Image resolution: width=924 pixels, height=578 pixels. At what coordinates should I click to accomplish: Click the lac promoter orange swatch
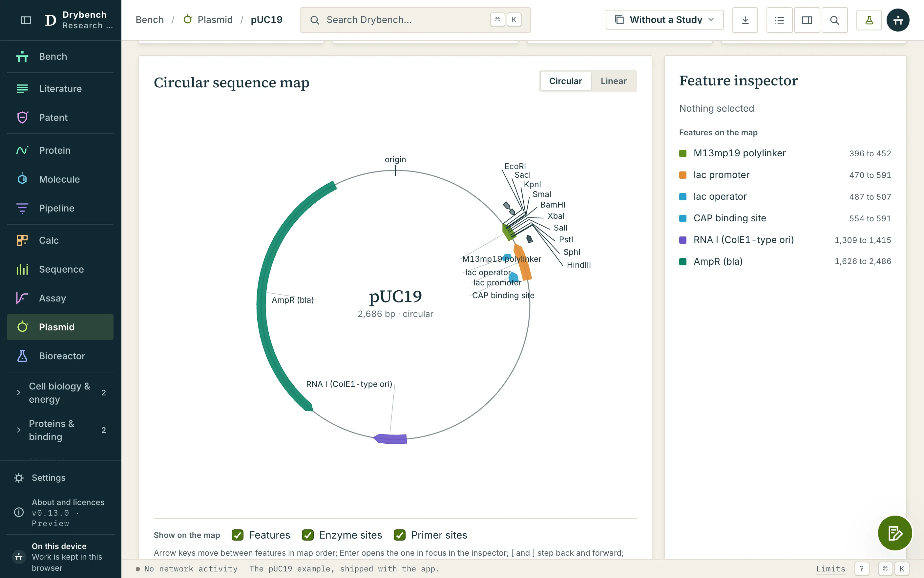click(x=683, y=175)
